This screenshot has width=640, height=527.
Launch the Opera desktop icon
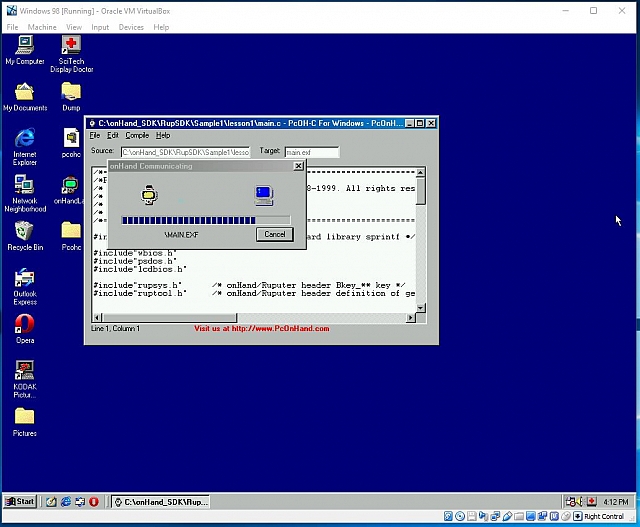click(x=24, y=329)
